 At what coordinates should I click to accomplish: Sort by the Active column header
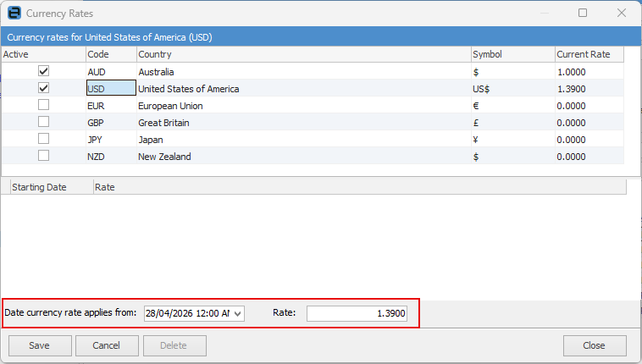click(43, 54)
